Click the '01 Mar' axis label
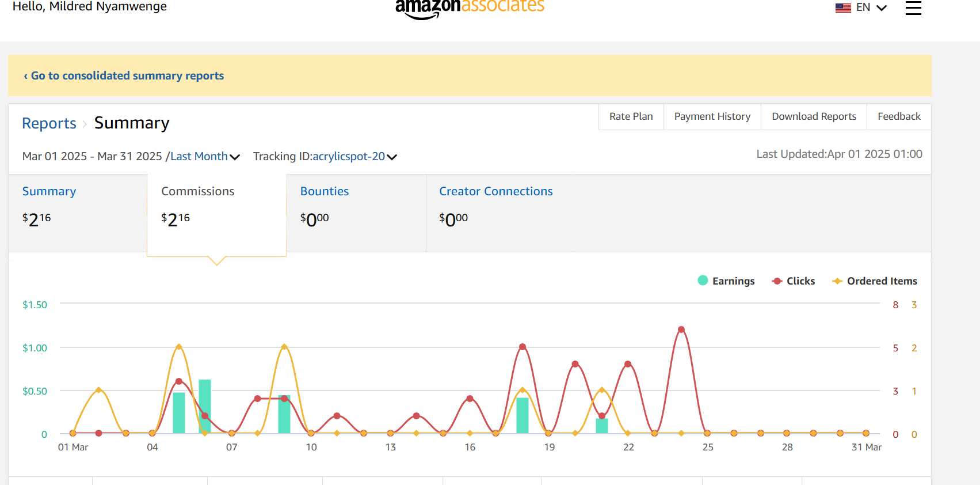Viewport: 980px width, 485px height. tap(73, 447)
